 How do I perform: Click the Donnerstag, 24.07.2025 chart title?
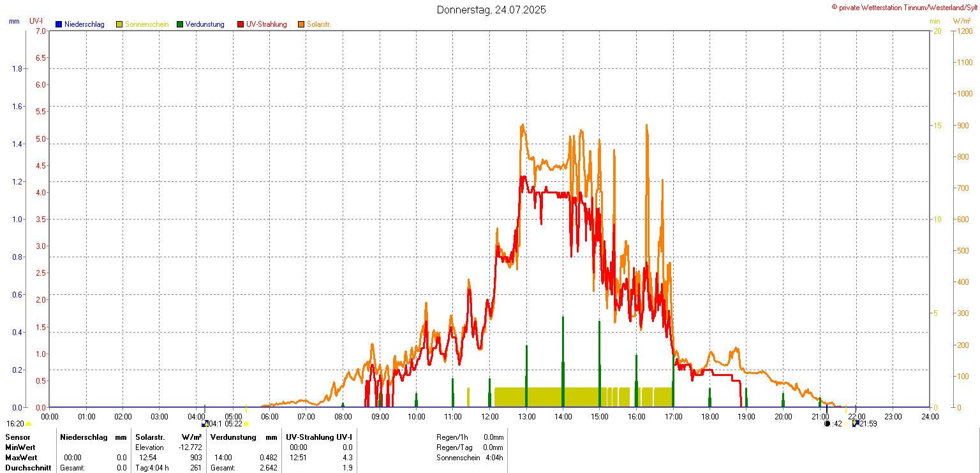pyautogui.click(x=491, y=10)
